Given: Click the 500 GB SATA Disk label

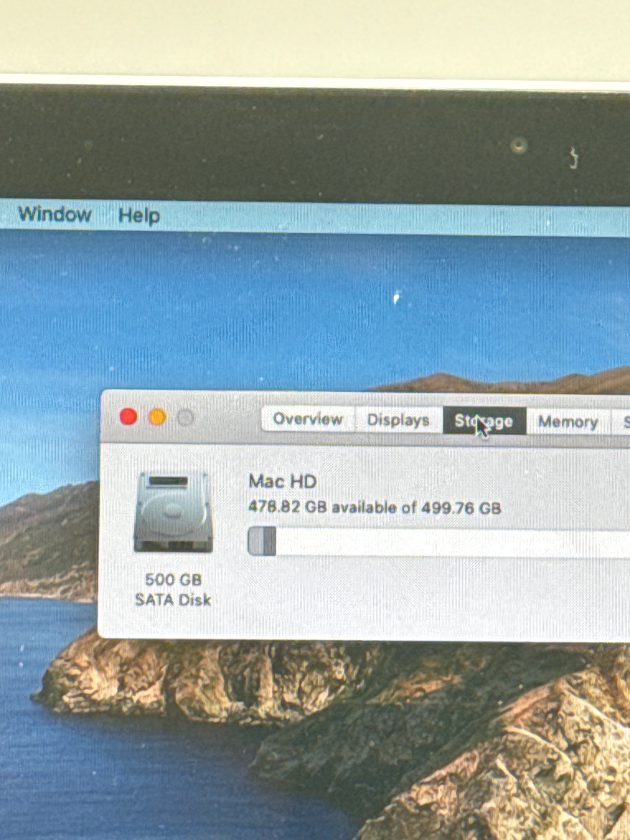Looking at the screenshot, I should [x=173, y=590].
